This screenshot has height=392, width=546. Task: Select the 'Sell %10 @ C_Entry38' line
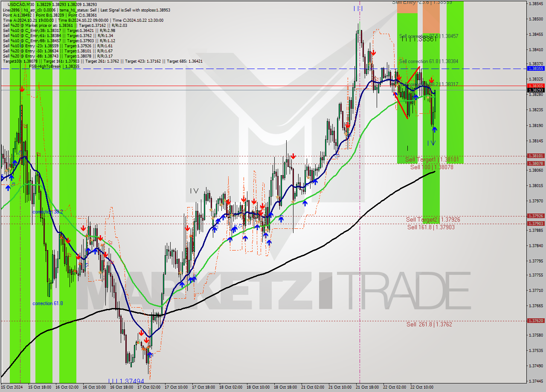pos(59,30)
